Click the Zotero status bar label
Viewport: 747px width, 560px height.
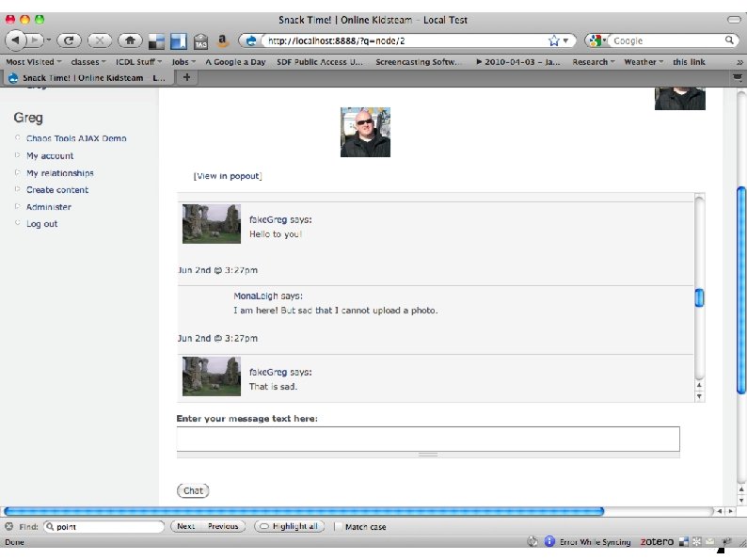click(657, 541)
